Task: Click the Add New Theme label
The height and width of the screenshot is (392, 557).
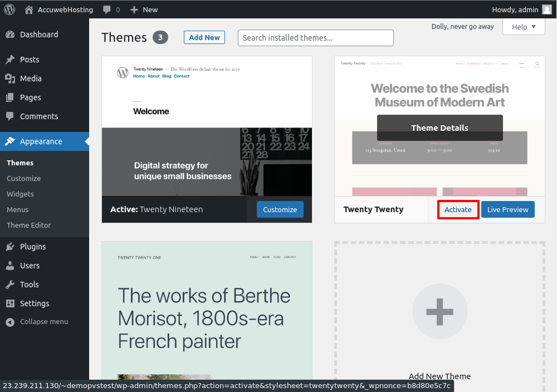Action: pos(440,376)
